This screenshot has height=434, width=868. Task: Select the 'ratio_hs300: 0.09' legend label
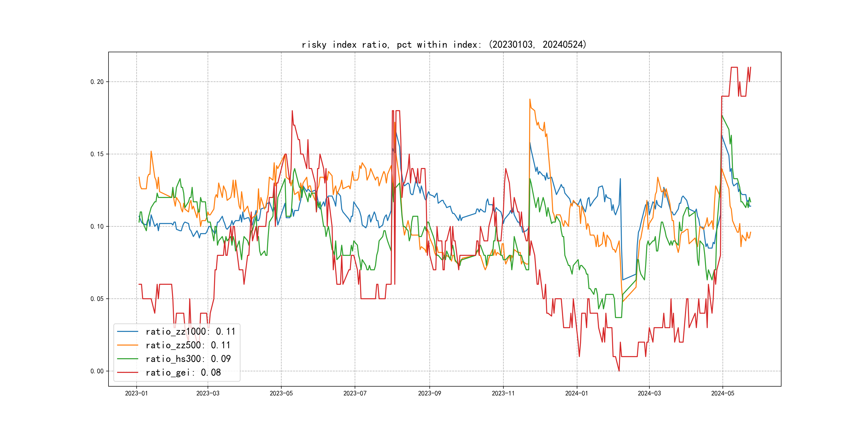pos(188,359)
